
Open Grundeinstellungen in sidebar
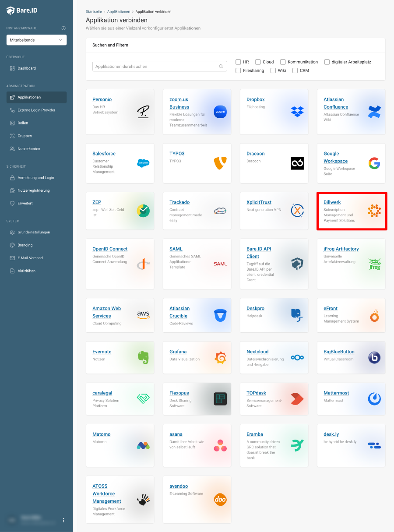(36, 232)
